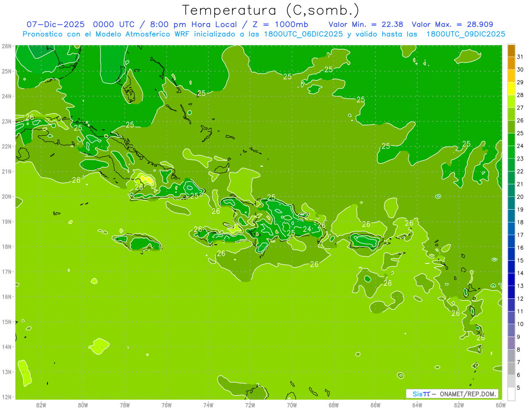The height and width of the screenshot is (411, 532).
Task: Click the '80W' longitude axis label
Action: pos(82,405)
